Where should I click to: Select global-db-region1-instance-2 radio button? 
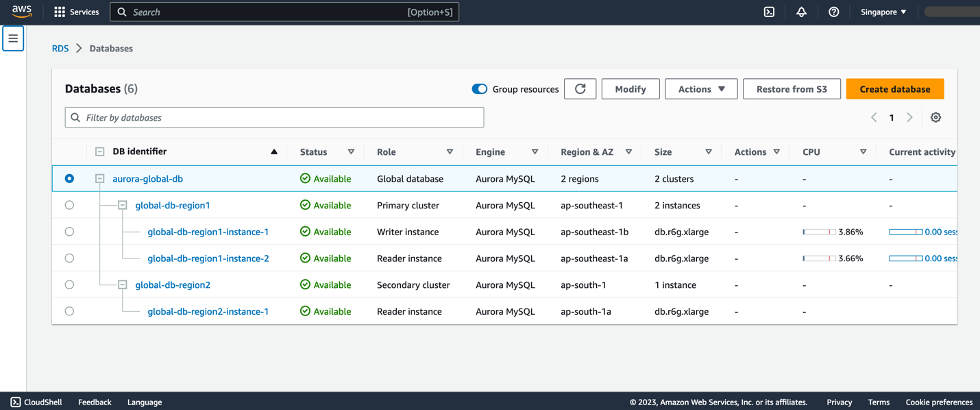pos(69,258)
